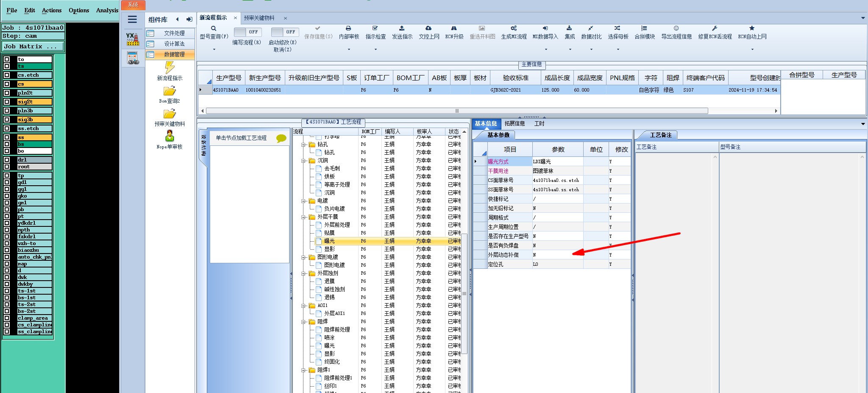Tick the checkbox for layer drl

click(7, 160)
